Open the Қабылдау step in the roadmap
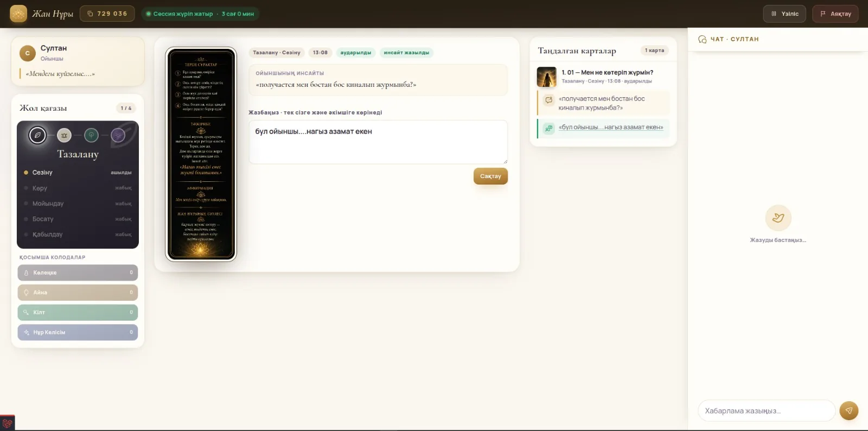 [x=78, y=234]
